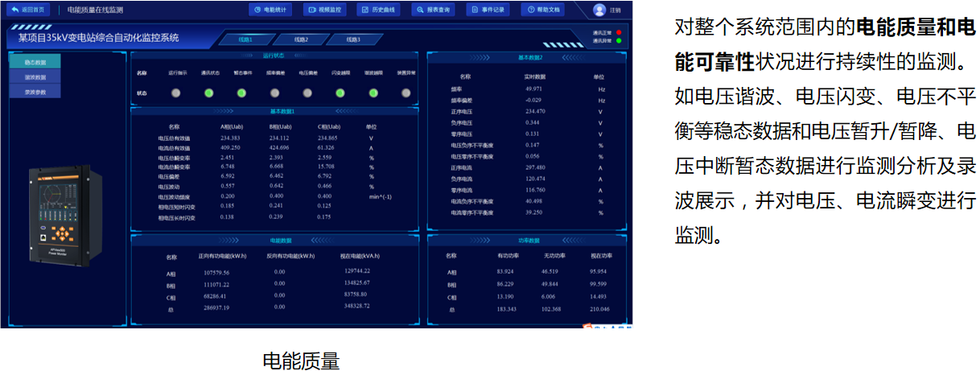Click the 零序电流 value 116.760
Viewport: 980px width, 371px height.
[x=535, y=190]
